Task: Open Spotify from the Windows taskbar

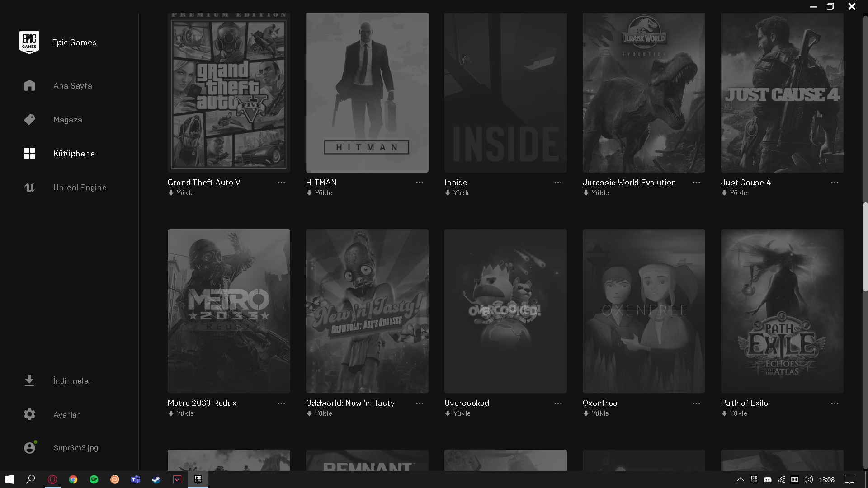Action: (94, 479)
